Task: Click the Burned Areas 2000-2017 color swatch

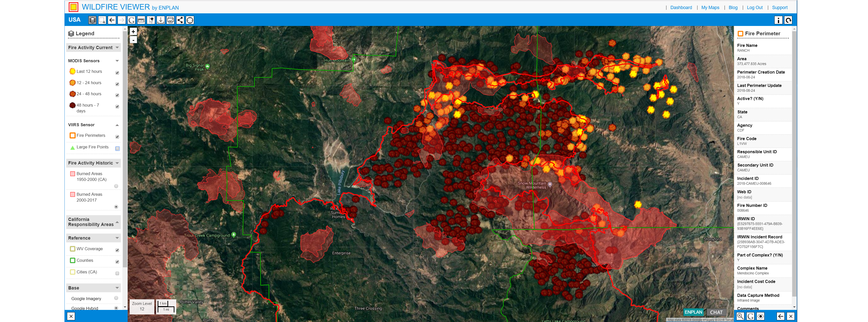Action: [x=73, y=195]
